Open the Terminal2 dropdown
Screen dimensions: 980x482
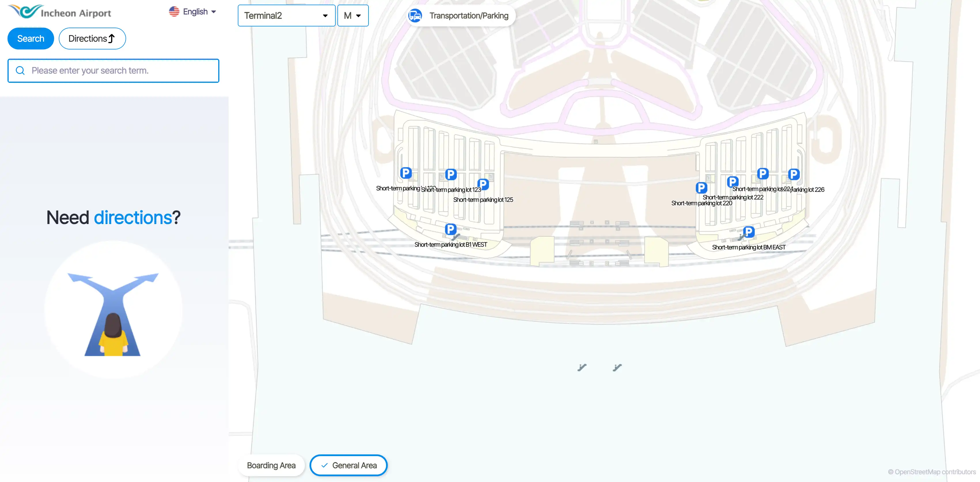pyautogui.click(x=286, y=16)
